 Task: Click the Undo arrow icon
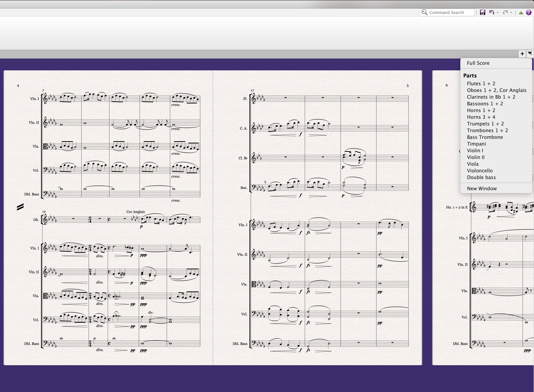point(492,12)
